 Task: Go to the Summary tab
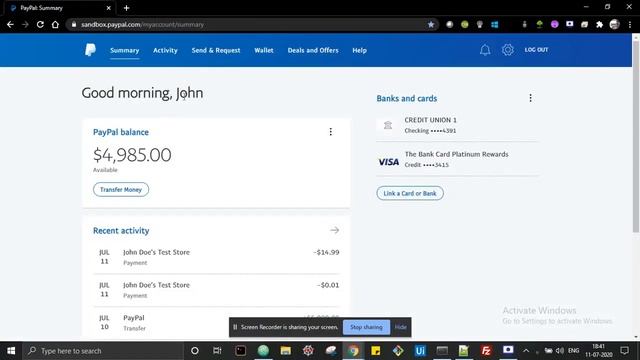(124, 50)
